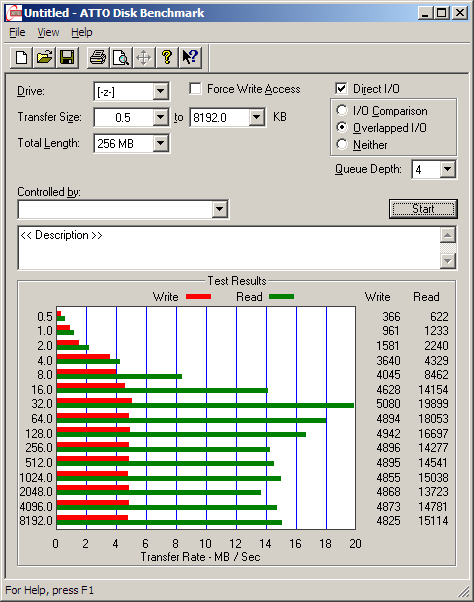Click the 'Transfer Rate - MB / Sec' label
Image resolution: width=474 pixels, height=602 pixels.
point(200,557)
